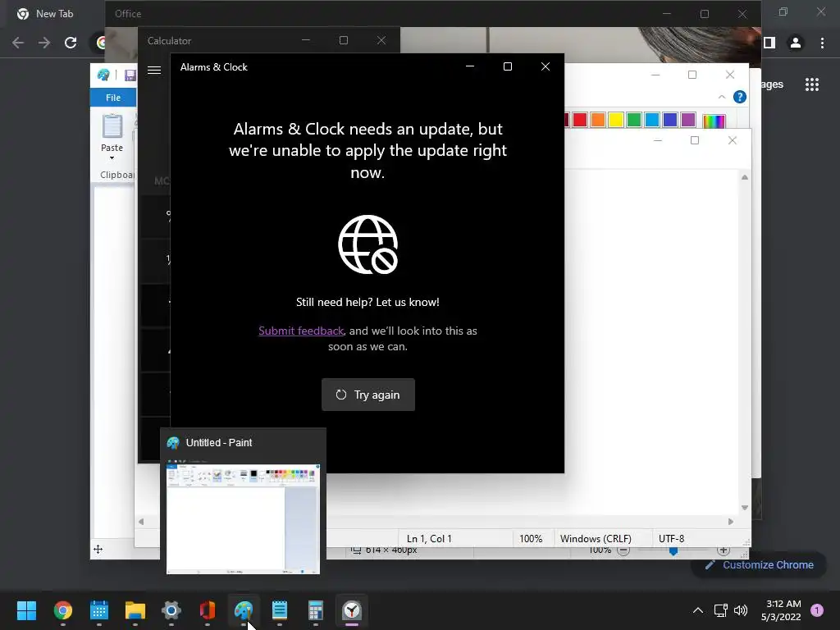
Task: Click Notepad horizontal scroll left arrow
Action: (x=141, y=521)
